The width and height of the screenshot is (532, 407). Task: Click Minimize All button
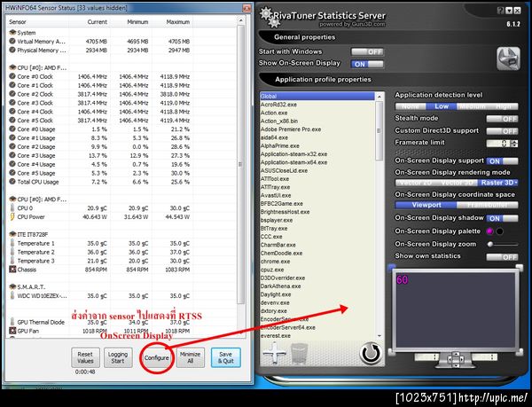190,357
